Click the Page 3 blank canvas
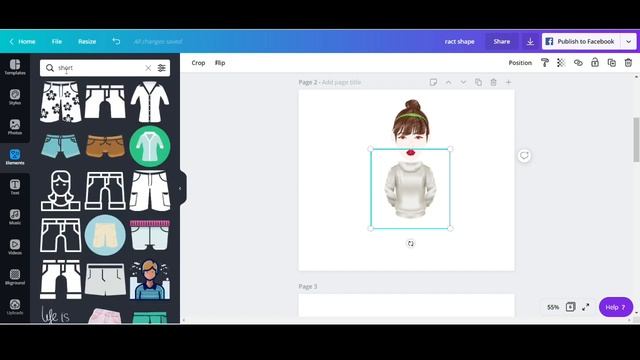 click(x=407, y=305)
